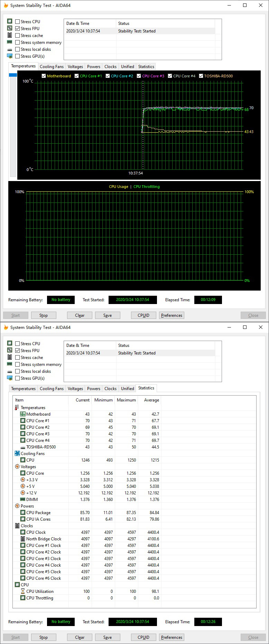
Task: Open the Voltages tab in the Temperatures-graph window
Action: click(75, 67)
